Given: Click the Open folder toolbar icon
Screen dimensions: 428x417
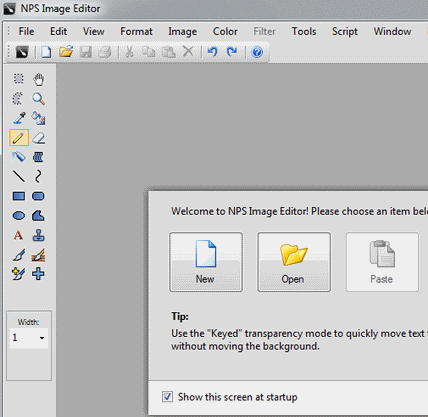Looking at the screenshot, I should click(66, 52).
